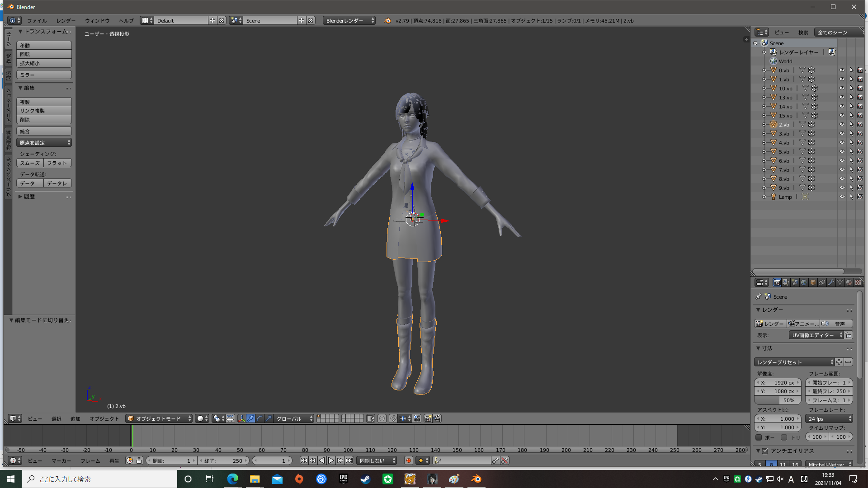
Task: Toggle visibility of 10.vb object
Action: pos(842,88)
